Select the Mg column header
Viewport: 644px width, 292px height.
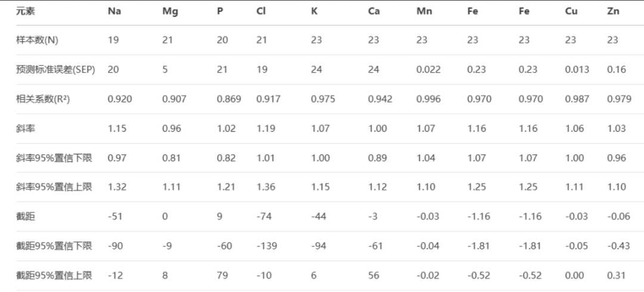coord(169,11)
